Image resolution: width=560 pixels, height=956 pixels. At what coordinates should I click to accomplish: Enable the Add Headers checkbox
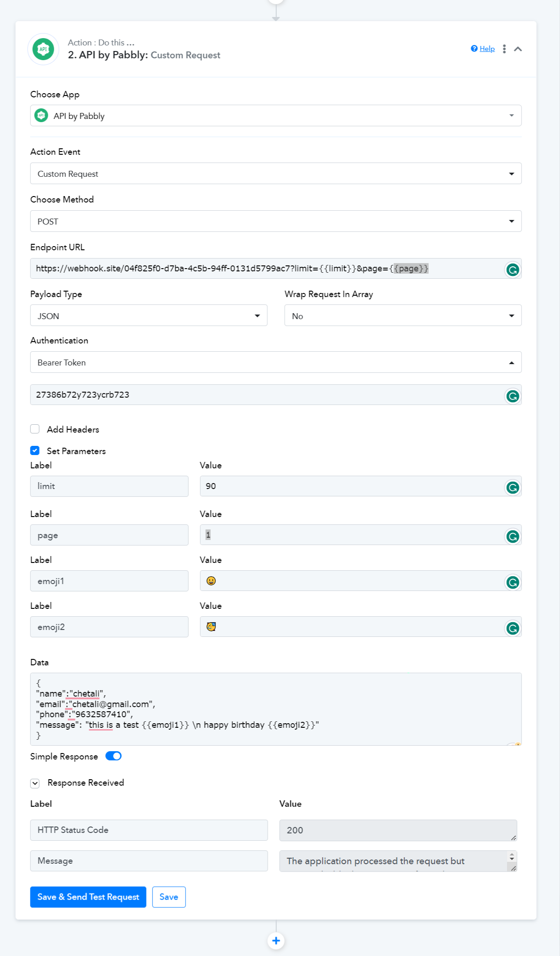pos(35,429)
